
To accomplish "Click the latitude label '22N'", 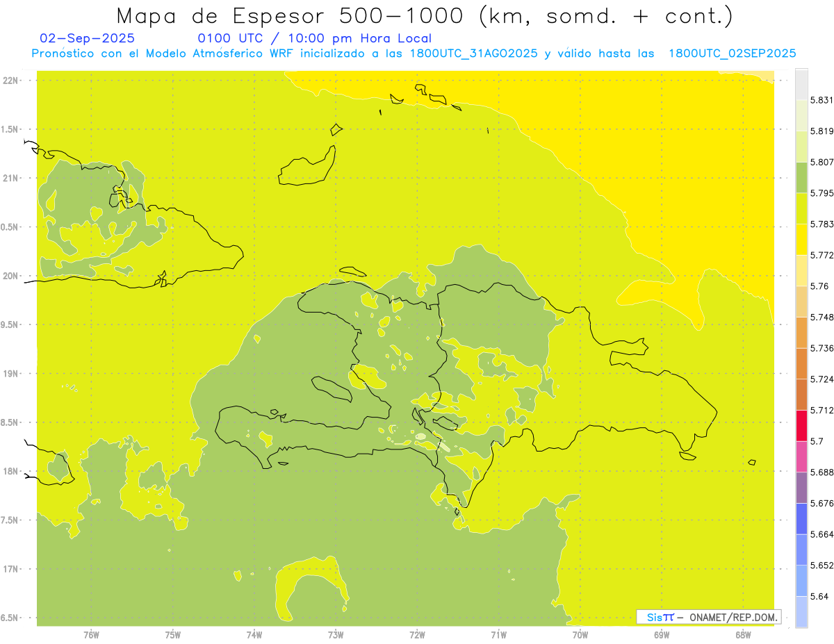I will pyautogui.click(x=10, y=81).
